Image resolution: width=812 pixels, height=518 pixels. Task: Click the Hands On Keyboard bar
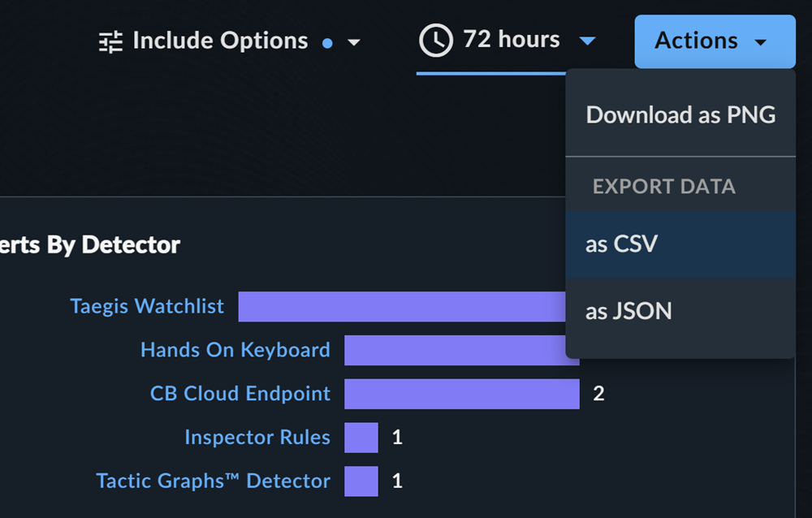(x=456, y=350)
